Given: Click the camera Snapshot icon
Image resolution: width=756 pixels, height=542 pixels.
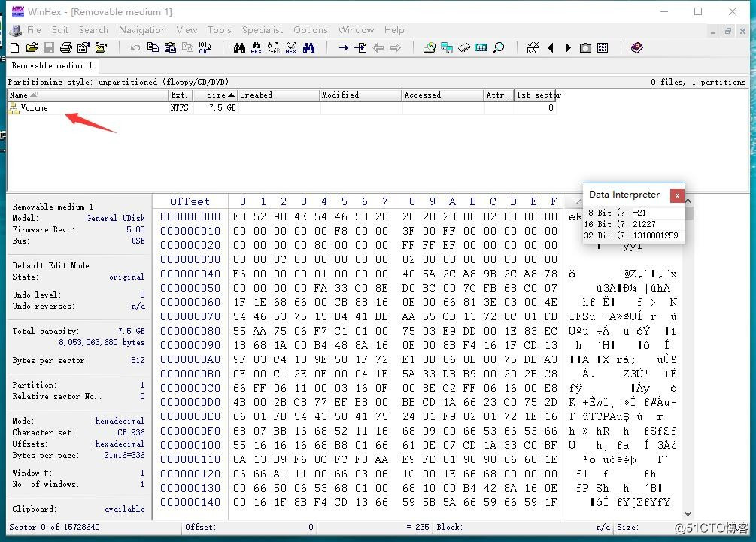Looking at the screenshot, I should point(585,47).
